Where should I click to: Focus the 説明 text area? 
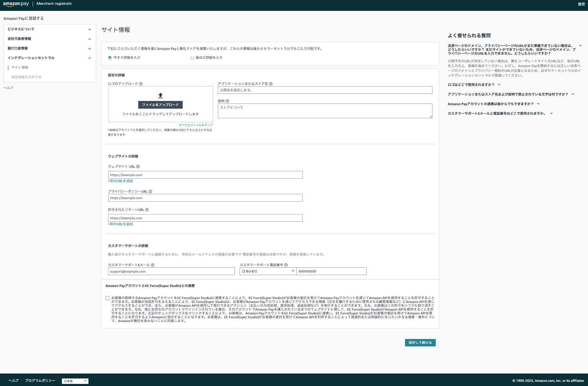point(325,111)
